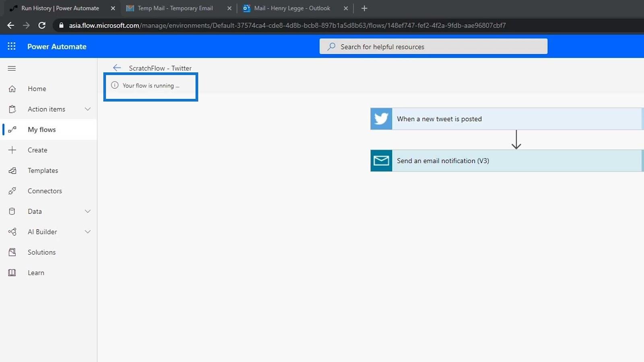The height and width of the screenshot is (362, 644).
Task: Click the padlock site info icon
Action: point(61,25)
